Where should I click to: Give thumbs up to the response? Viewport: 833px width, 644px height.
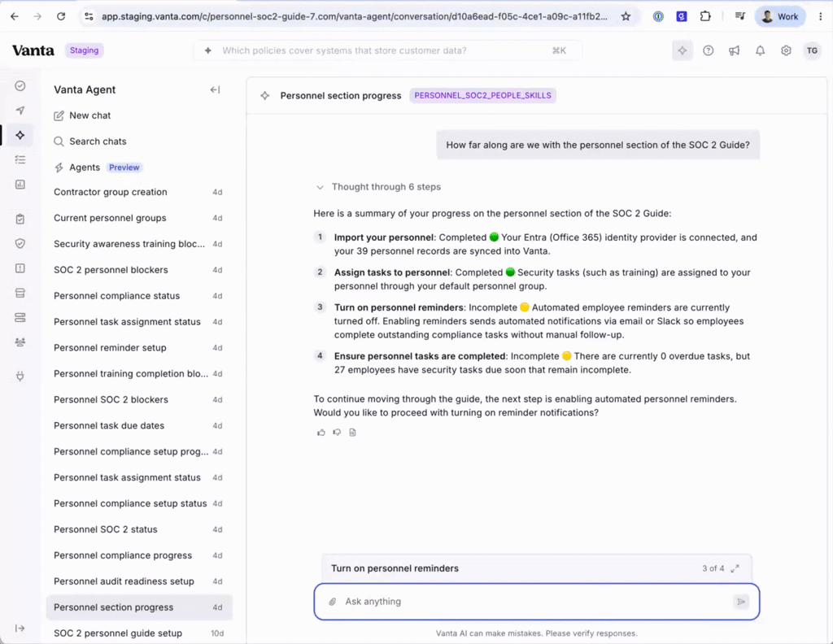pos(321,432)
